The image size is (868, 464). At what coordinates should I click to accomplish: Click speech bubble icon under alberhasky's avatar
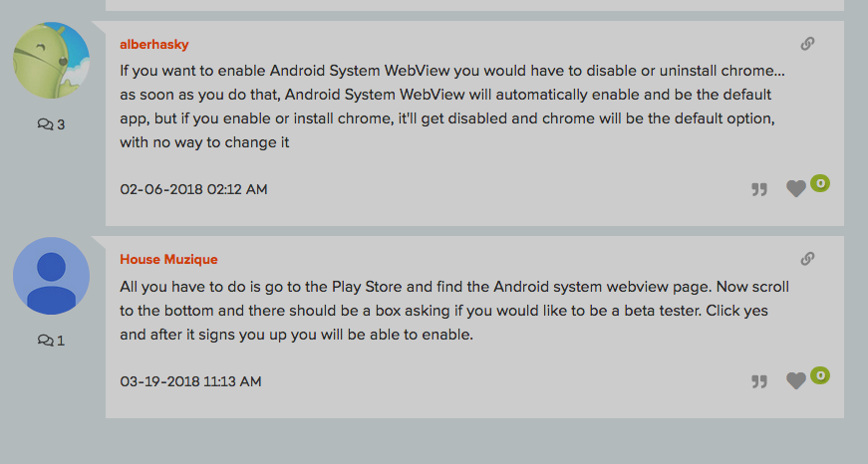tap(46, 124)
